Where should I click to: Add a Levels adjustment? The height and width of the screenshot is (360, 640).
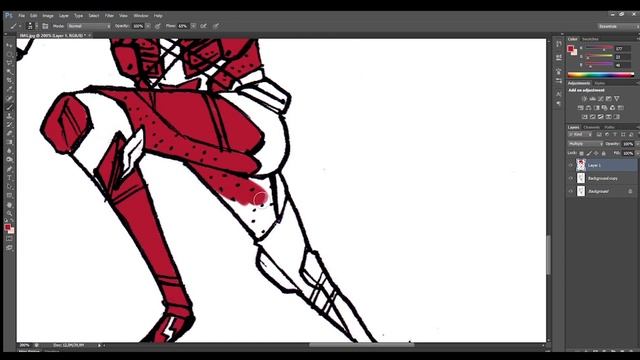[593, 99]
